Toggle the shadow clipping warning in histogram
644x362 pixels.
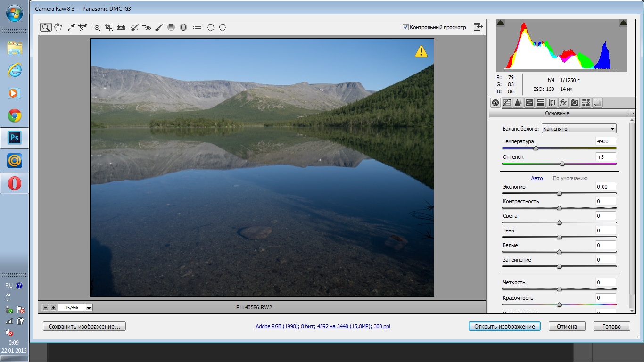pyautogui.click(x=501, y=23)
